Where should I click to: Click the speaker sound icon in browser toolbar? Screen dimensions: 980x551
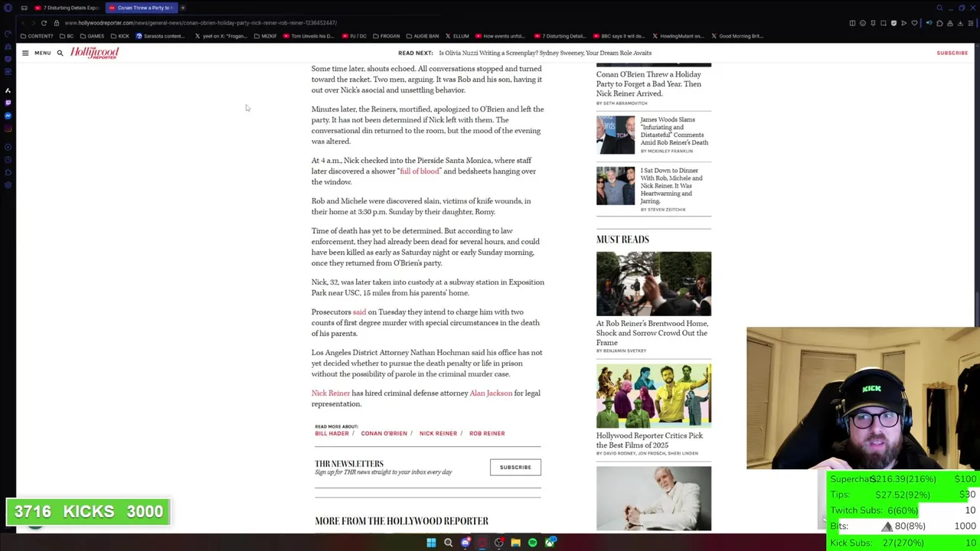[x=929, y=23]
